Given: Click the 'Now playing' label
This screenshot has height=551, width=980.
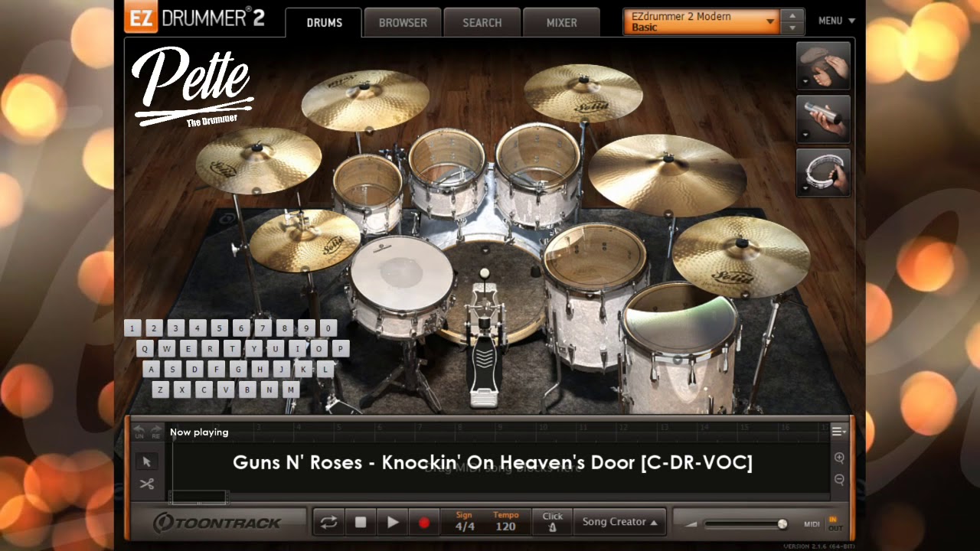Looking at the screenshot, I should pos(199,432).
